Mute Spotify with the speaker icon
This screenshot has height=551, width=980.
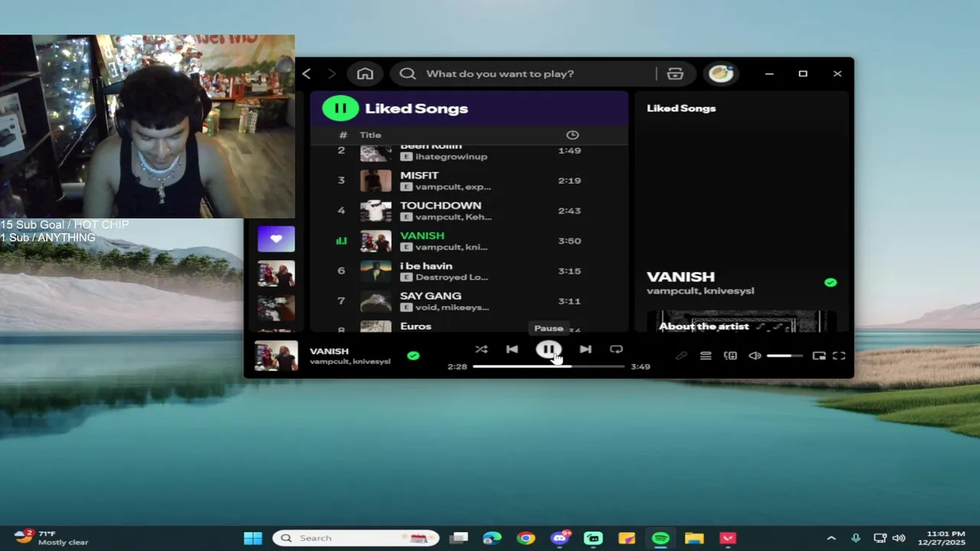click(x=755, y=356)
